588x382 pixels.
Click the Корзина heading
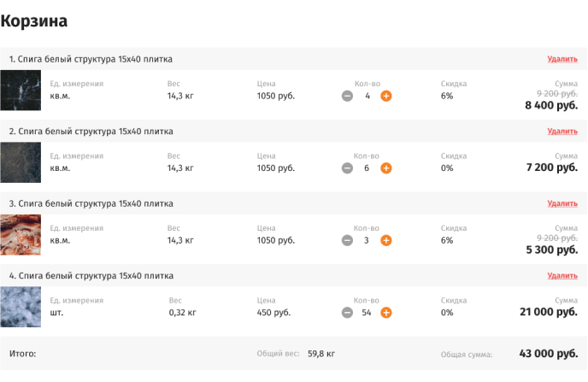pos(33,21)
